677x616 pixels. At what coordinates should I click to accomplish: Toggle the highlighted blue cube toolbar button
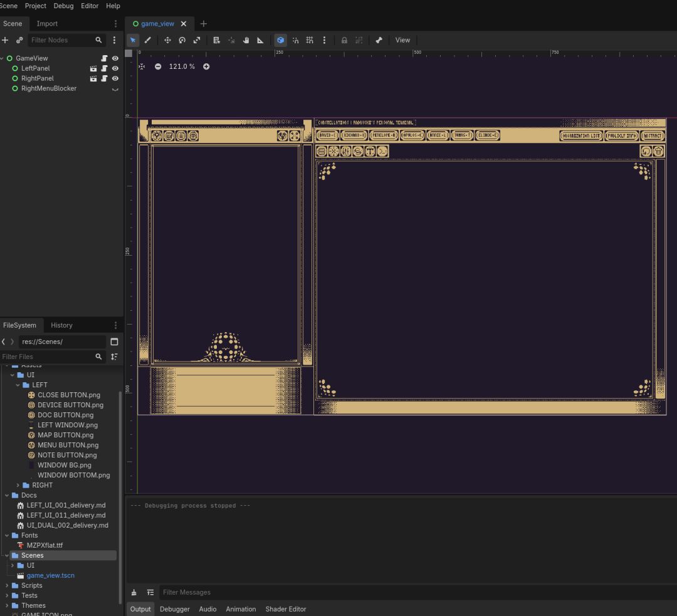281,40
